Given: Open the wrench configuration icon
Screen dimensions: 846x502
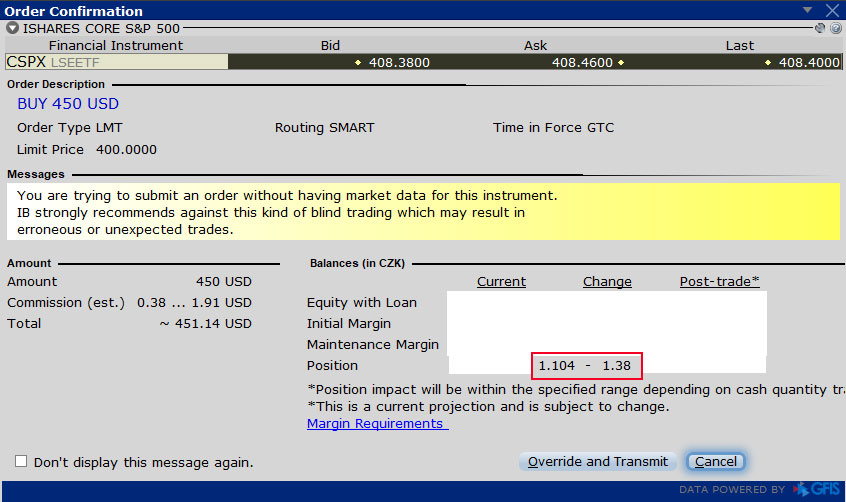Looking at the screenshot, I should (820, 28).
